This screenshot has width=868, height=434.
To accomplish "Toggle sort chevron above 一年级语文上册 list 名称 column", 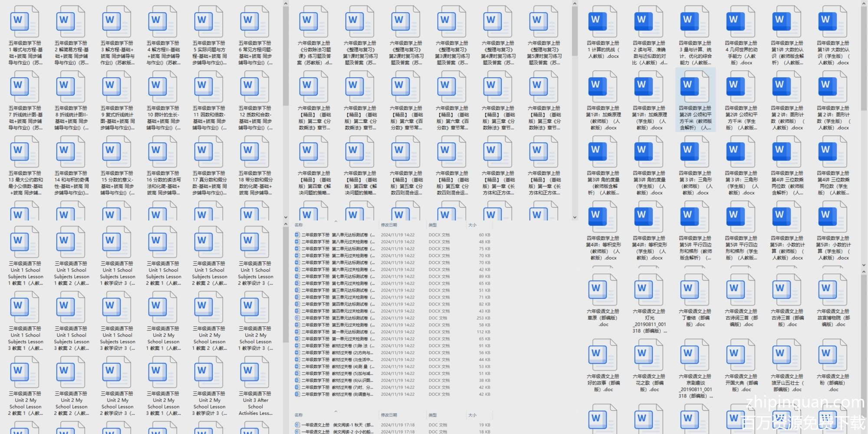I will [335, 411].
